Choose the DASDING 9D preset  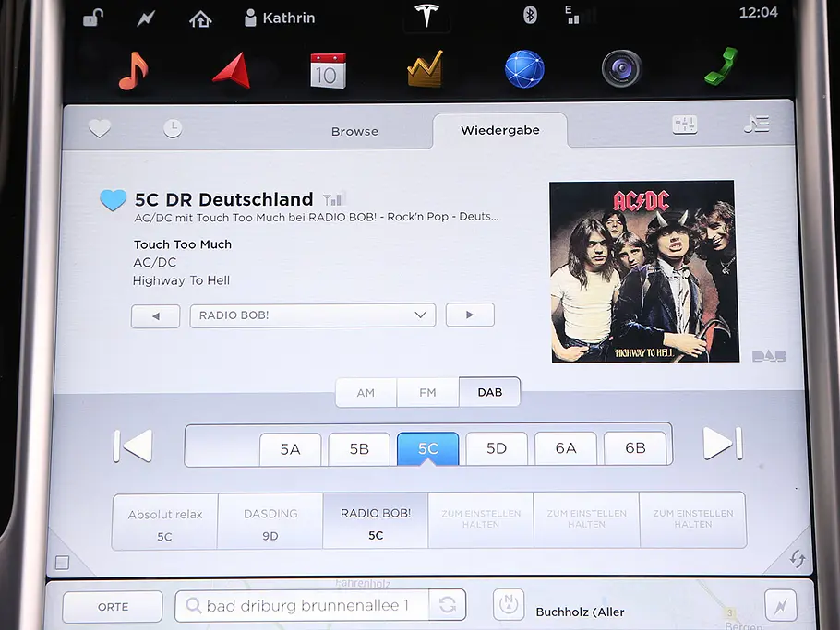[270, 522]
